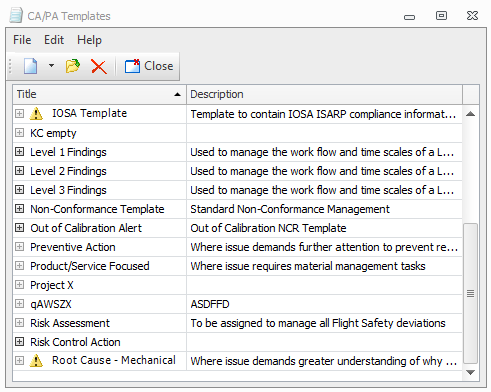This screenshot has width=491, height=392.
Task: Expand the Root Cause - Mechanical row
Action: click(20, 361)
